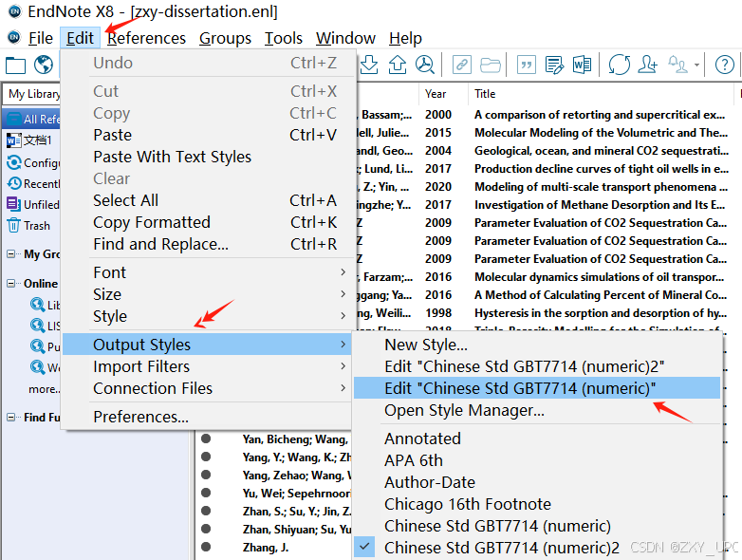The image size is (742, 560).
Task: Open Preferences... from Edit menu
Action: pos(208,417)
